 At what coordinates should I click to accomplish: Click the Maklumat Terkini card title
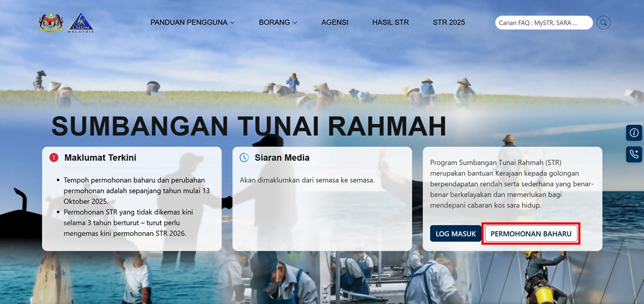click(100, 158)
